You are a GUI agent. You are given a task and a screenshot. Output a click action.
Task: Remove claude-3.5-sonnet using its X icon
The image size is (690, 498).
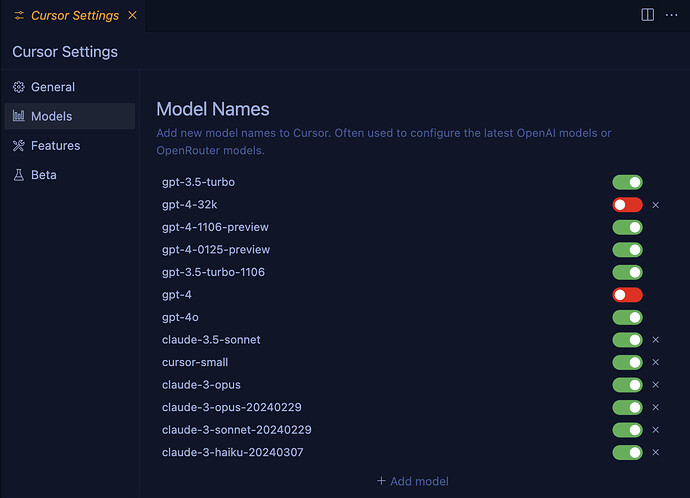656,340
